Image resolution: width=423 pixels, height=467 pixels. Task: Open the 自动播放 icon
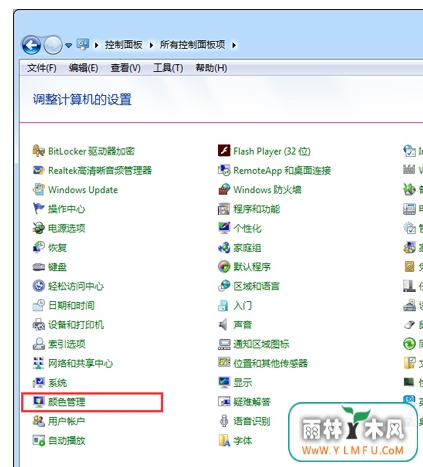click(x=39, y=441)
